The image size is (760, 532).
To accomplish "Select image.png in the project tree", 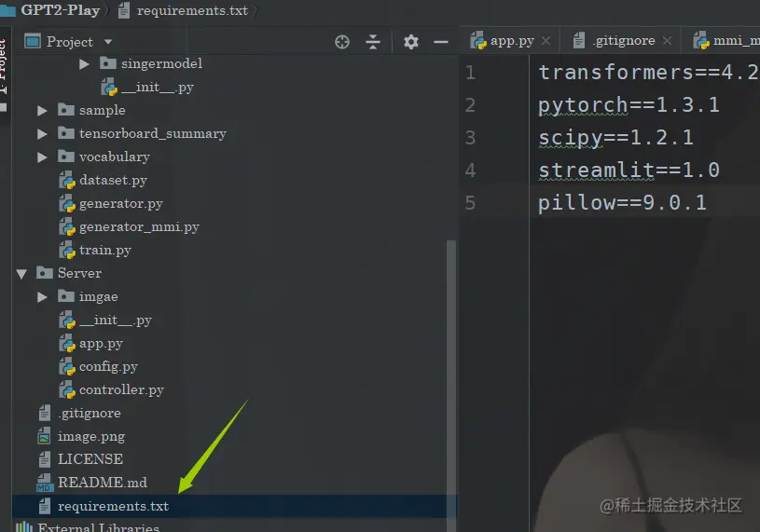I will (91, 437).
